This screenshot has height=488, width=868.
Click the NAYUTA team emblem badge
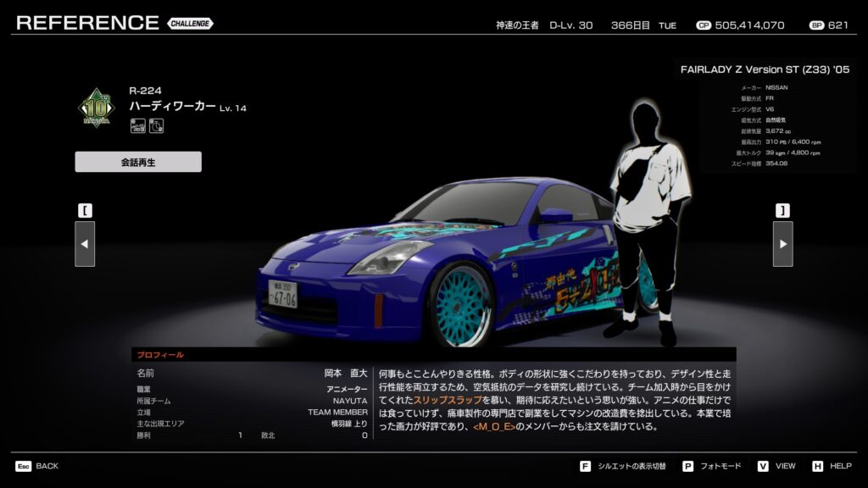[97, 108]
